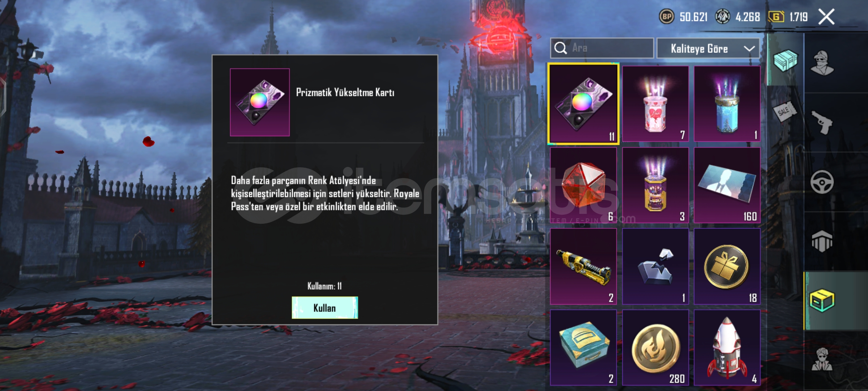Select the ID card item with 160 count
Viewport: 868px width, 391px height.
tap(727, 185)
